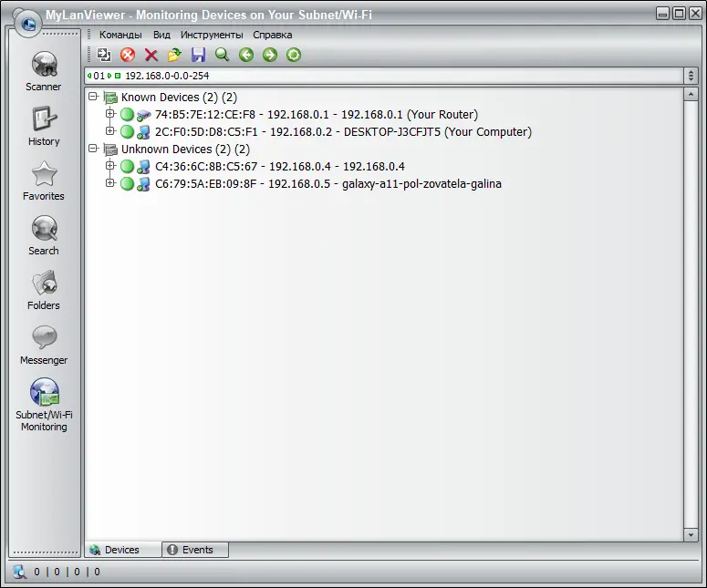The width and height of the screenshot is (707, 588).
Task: Select the 192.168.0.4 device row
Action: [279, 167]
